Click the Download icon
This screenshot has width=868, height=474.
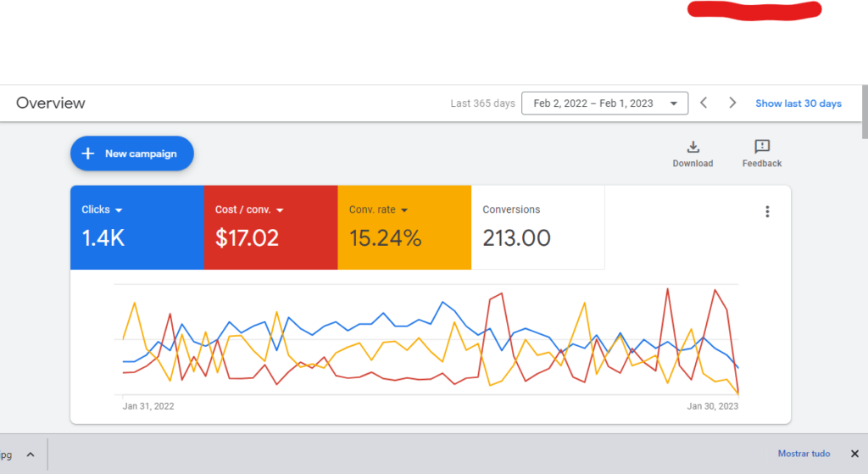(x=693, y=148)
